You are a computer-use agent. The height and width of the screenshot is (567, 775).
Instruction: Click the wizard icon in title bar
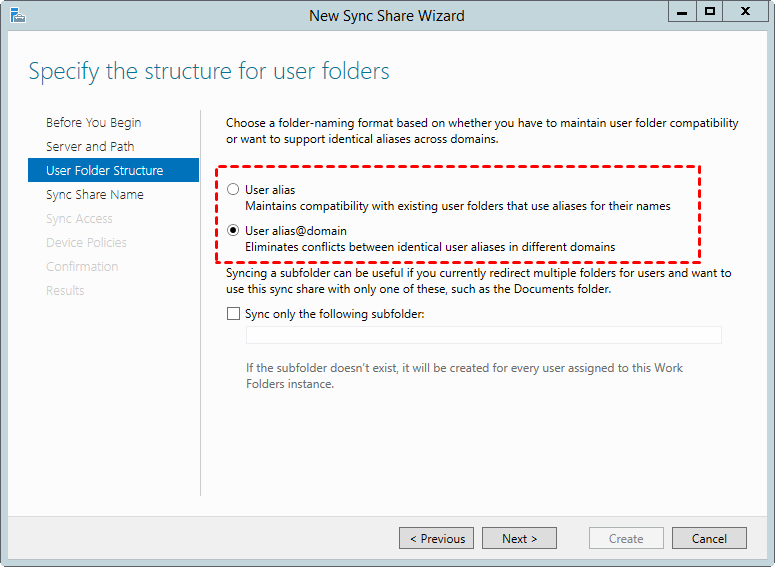click(x=17, y=15)
